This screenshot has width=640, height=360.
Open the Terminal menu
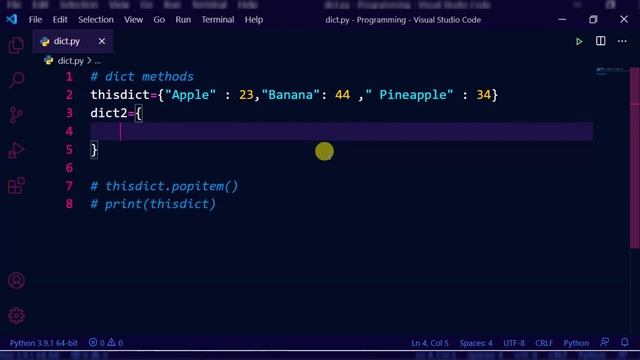tap(218, 20)
